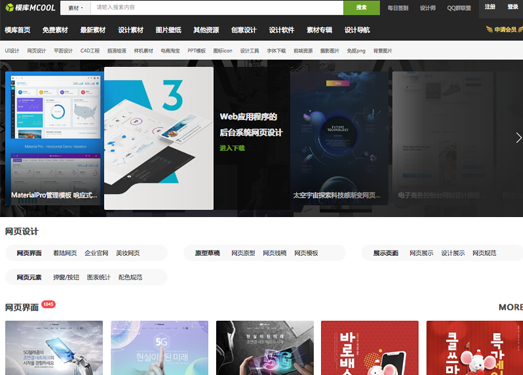Select the 平面设计 sub-category
Screen dimensions: 523x375
(63, 51)
